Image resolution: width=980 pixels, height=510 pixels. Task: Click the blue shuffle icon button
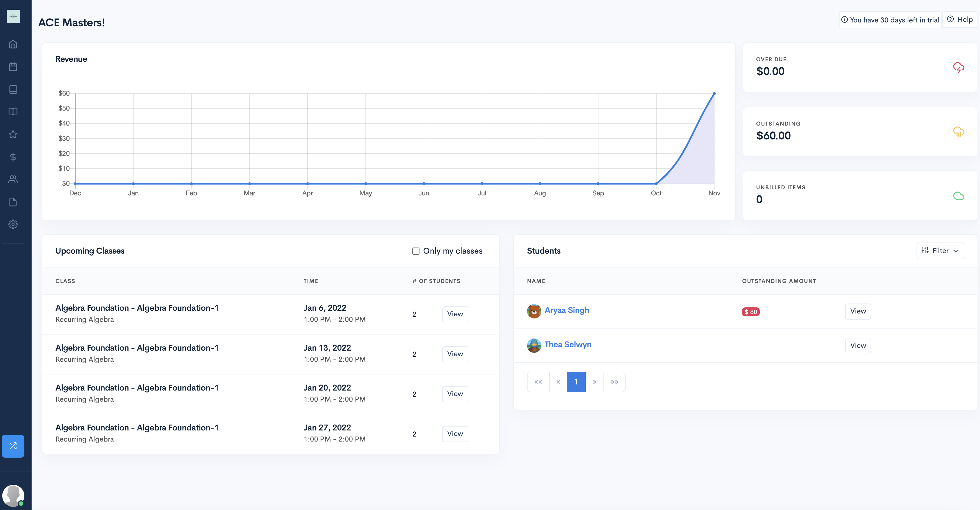click(13, 446)
